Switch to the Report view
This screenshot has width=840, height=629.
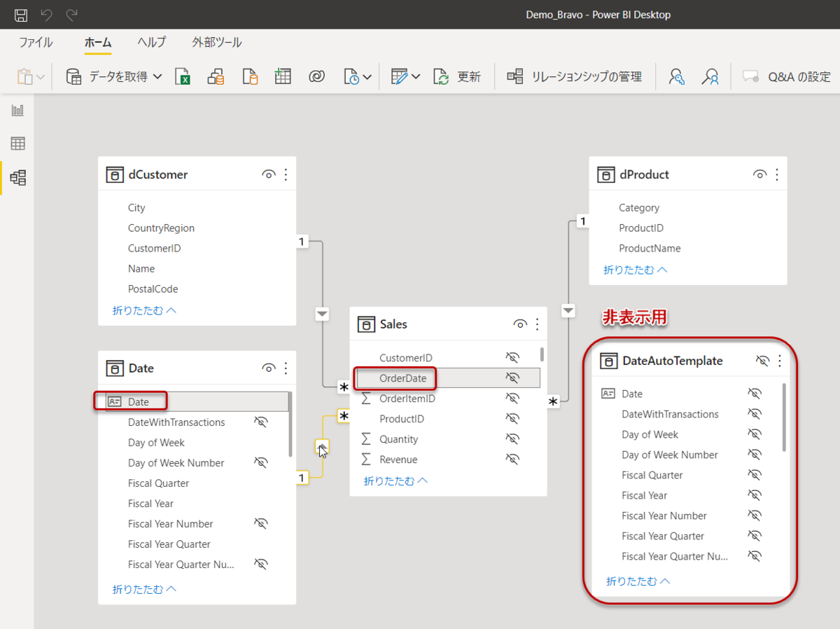pyautogui.click(x=17, y=110)
